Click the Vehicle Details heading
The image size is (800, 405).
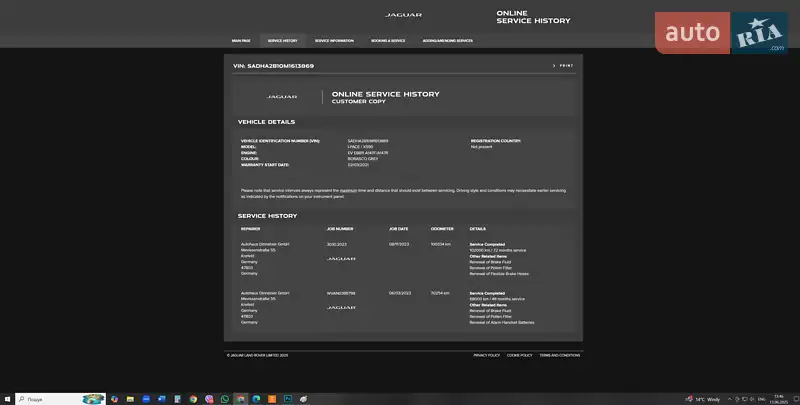click(266, 122)
